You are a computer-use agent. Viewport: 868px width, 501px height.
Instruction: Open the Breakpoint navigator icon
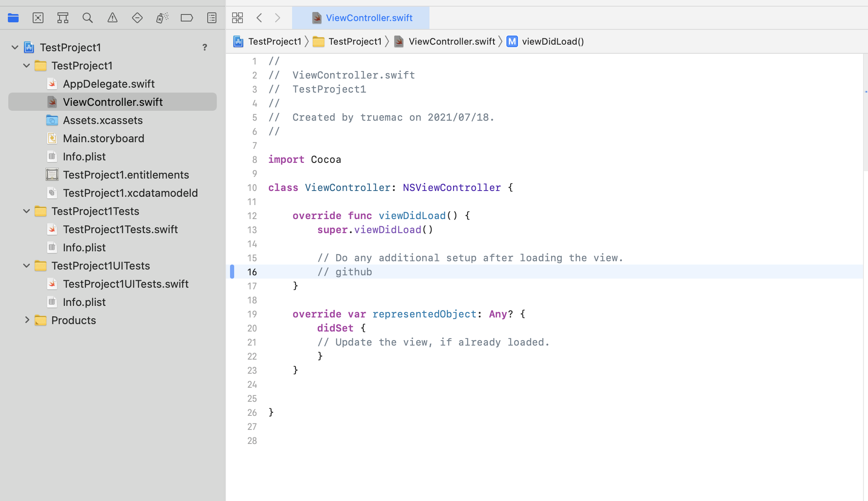187,18
